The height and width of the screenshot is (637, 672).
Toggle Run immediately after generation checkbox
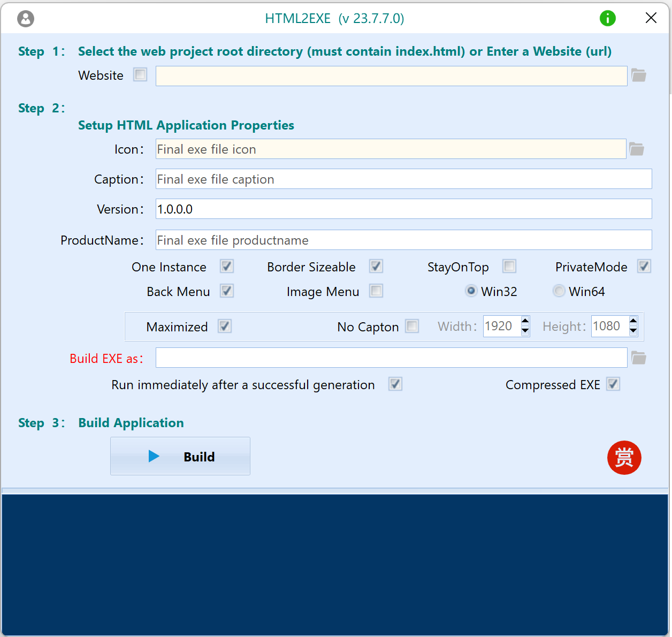click(x=395, y=384)
